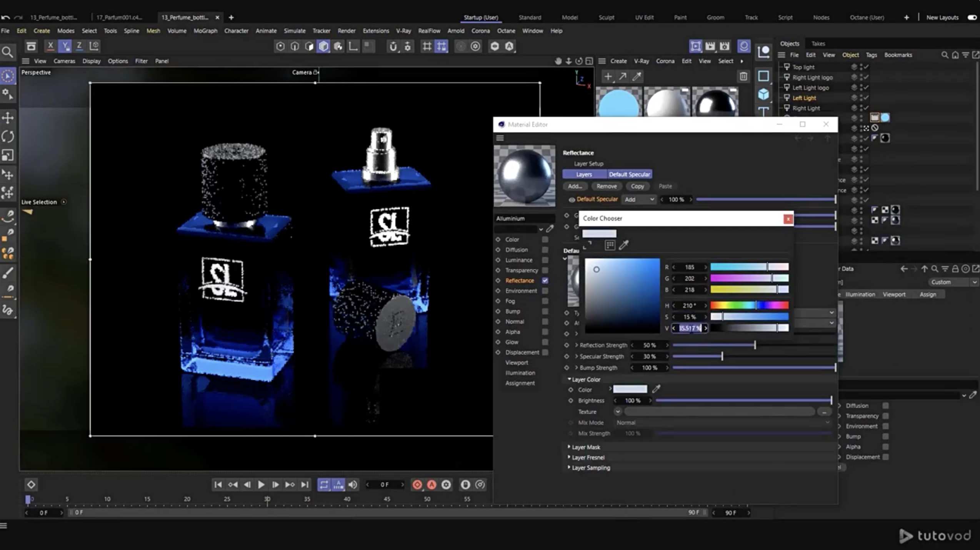
Task: Click the Remove button under Layer Setup
Action: coord(607,186)
